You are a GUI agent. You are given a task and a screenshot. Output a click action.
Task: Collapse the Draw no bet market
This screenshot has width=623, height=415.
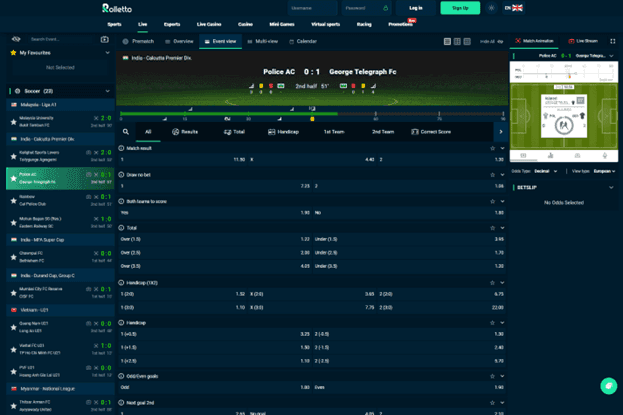click(x=502, y=175)
